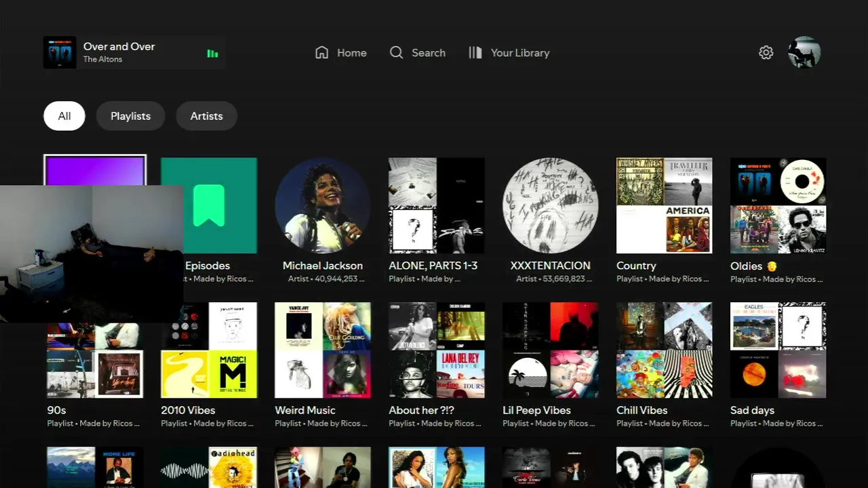Screen dimensions: 868x488
Task: Open the More Life cover playlist in bottom row
Action: (x=95, y=467)
